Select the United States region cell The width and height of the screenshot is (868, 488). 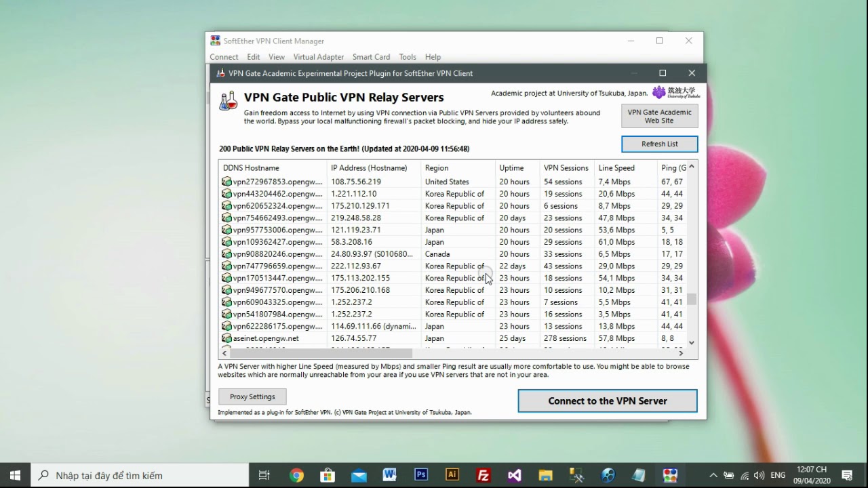pyautogui.click(x=447, y=182)
